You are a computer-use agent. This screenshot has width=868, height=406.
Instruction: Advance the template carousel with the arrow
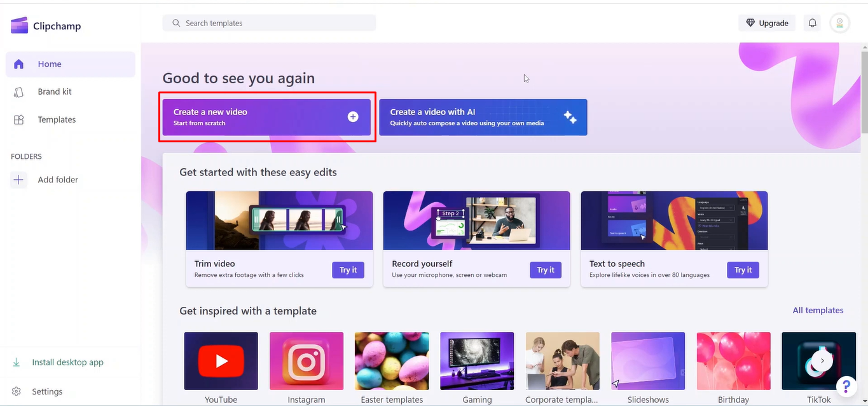[821, 360]
